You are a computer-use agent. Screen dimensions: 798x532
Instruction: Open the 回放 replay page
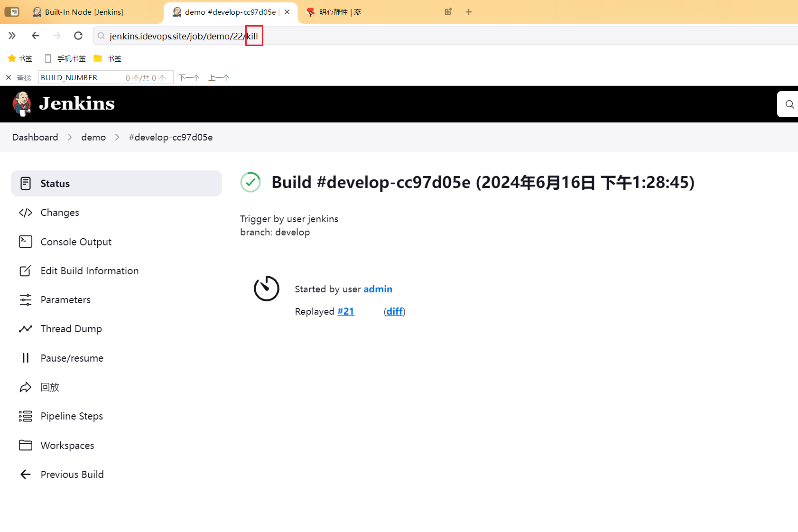[x=116, y=387]
